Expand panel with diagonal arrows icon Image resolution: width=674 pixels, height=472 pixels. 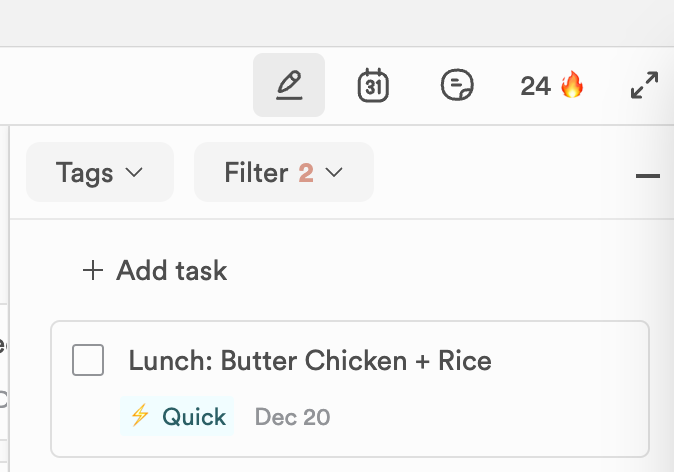pyautogui.click(x=644, y=85)
